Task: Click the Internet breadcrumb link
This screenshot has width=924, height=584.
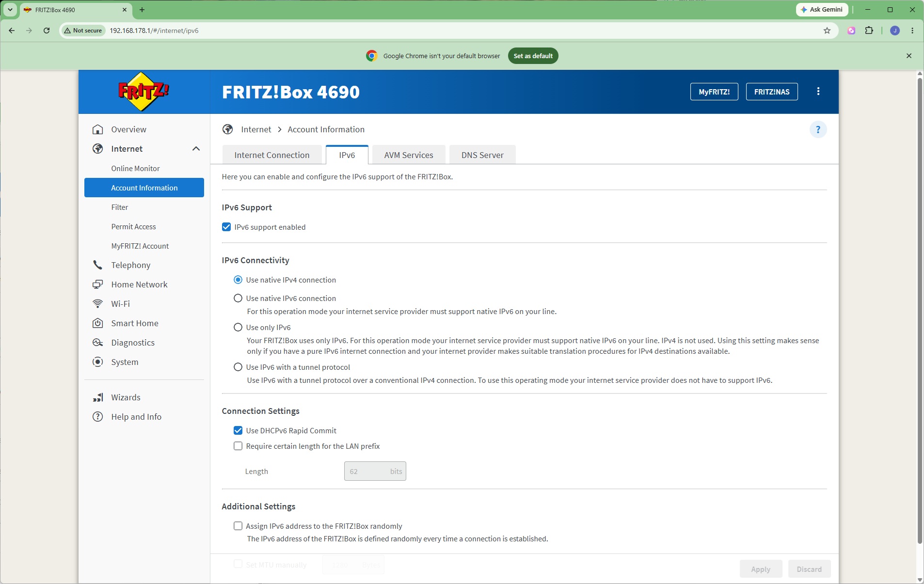Action: tap(256, 129)
